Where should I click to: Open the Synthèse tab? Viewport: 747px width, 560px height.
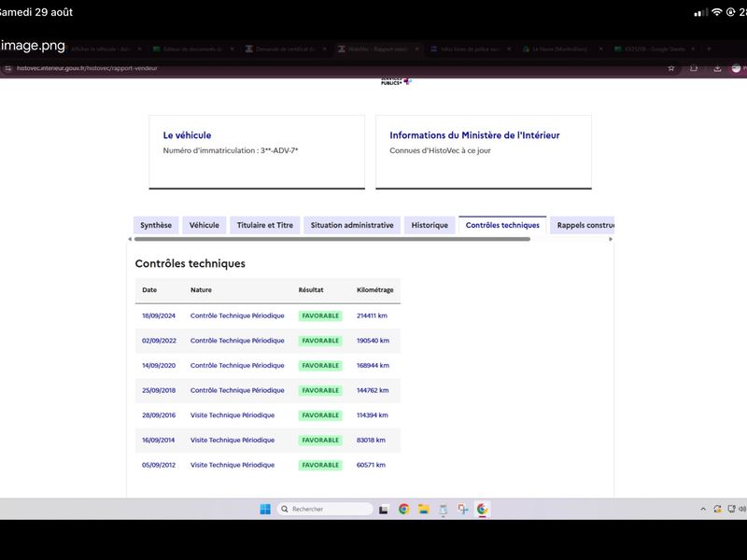[x=156, y=225]
